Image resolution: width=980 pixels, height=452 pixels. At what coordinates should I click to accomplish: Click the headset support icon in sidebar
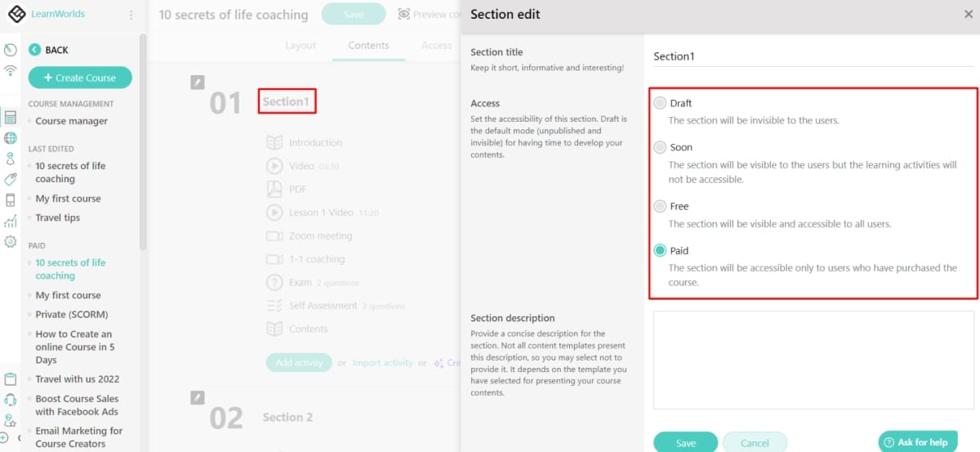(x=11, y=401)
